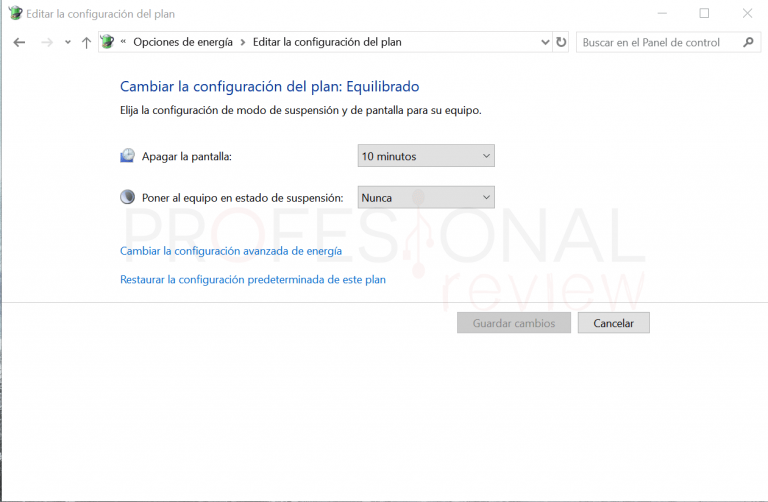
Task: Refresh the control panel page
Action: (x=561, y=43)
